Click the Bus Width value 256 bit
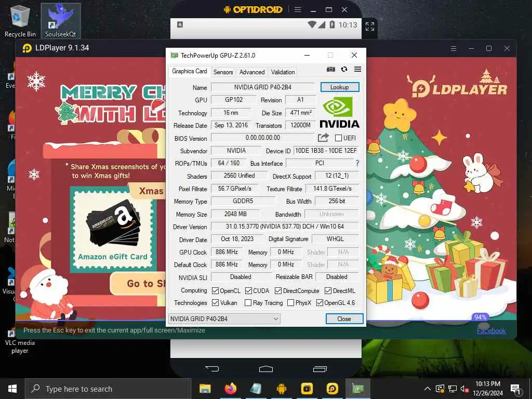The height and width of the screenshot is (399, 532). (x=337, y=201)
